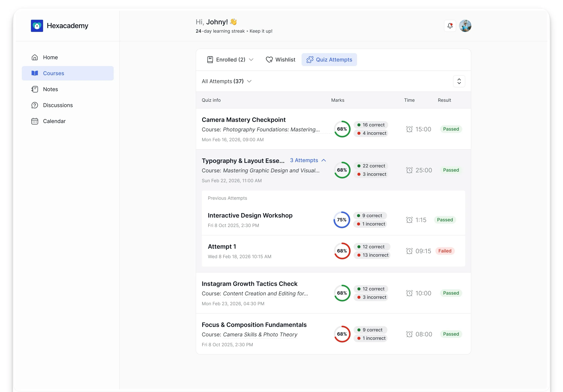563x392 pixels.
Task: Click the Quiz Attempts puzzle icon
Action: (310, 60)
